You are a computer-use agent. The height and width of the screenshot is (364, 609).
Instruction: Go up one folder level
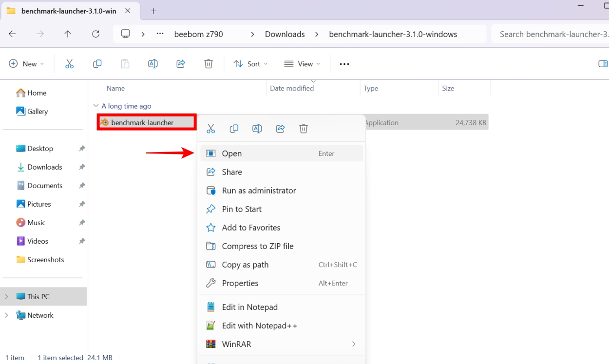pos(68,34)
